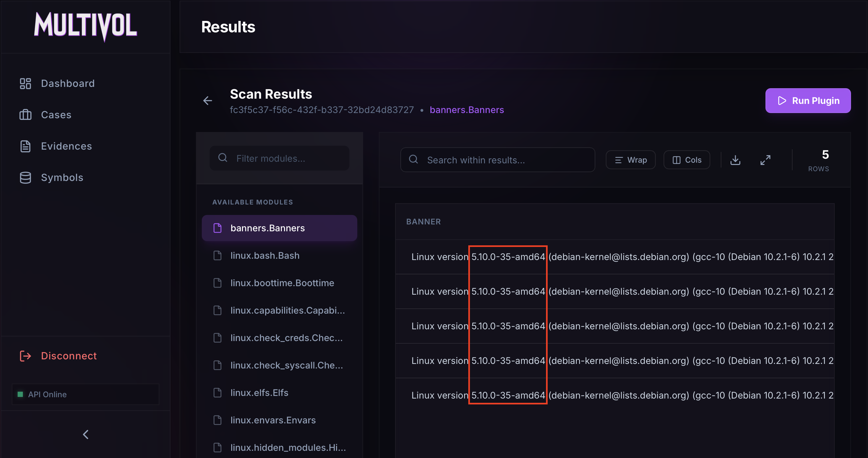Toggle the Wrap text option
Viewport: 868px width, 458px height.
click(x=631, y=160)
